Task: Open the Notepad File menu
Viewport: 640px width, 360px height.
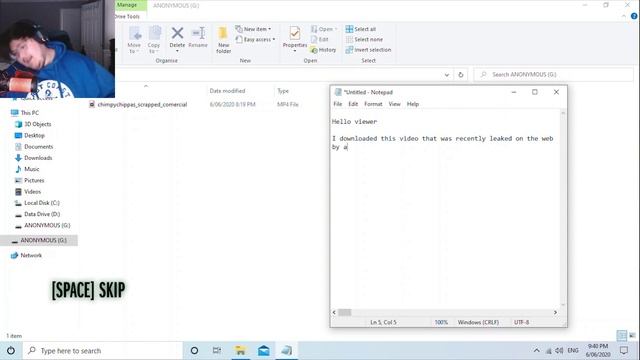Action: click(338, 104)
